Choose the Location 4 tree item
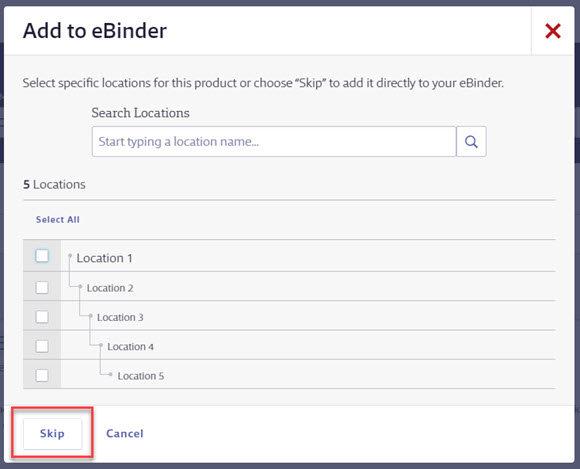This screenshot has width=580, height=469. tap(131, 347)
